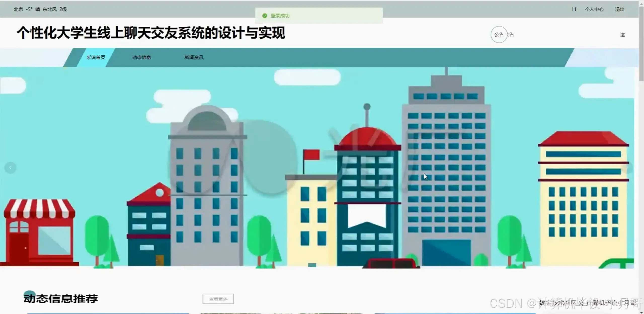This screenshot has width=644, height=314.
Task: Click the 这 link on the right side
Action: click(622, 35)
